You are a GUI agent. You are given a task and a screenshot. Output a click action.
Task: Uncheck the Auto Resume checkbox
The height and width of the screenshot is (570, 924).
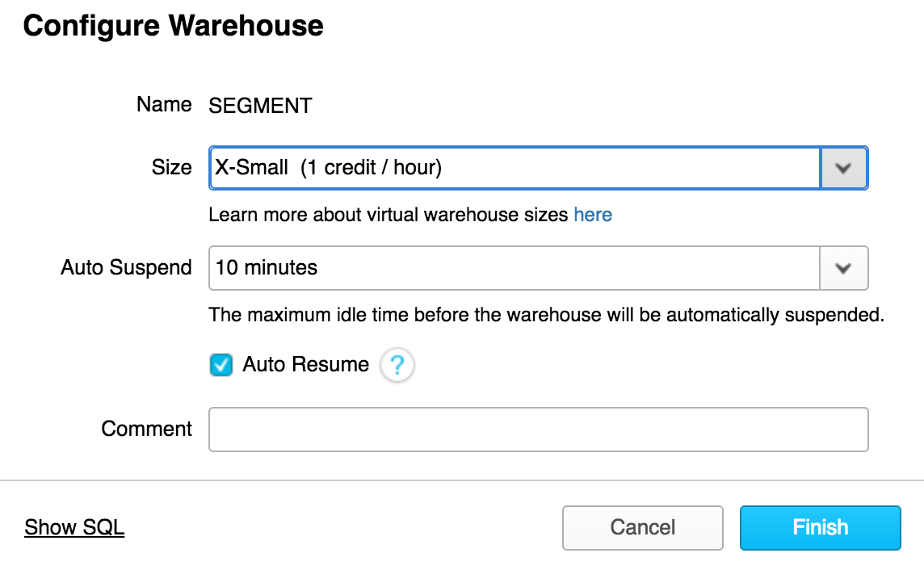220,365
